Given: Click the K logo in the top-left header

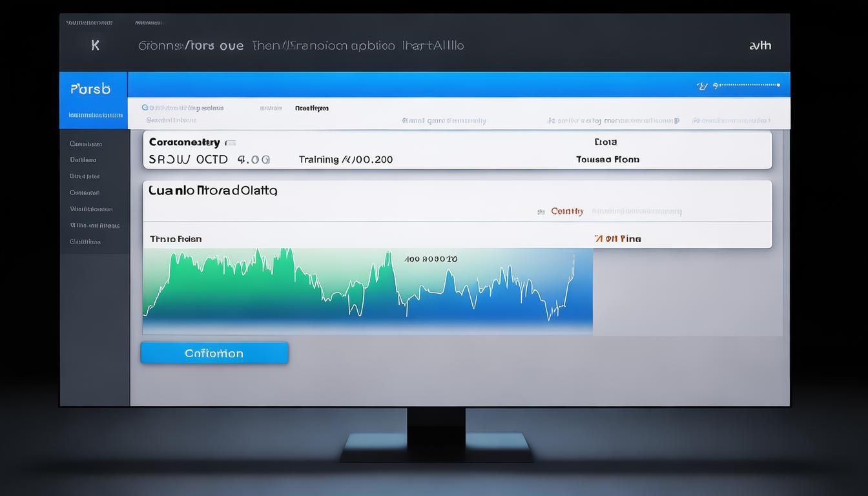Looking at the screenshot, I should click(96, 45).
